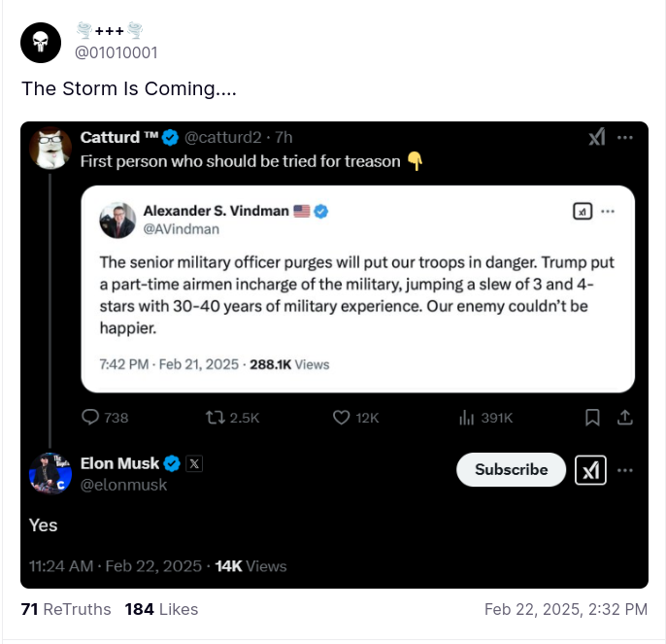
Task: Click the share icon on Catturd's tweet
Action: coord(625,417)
